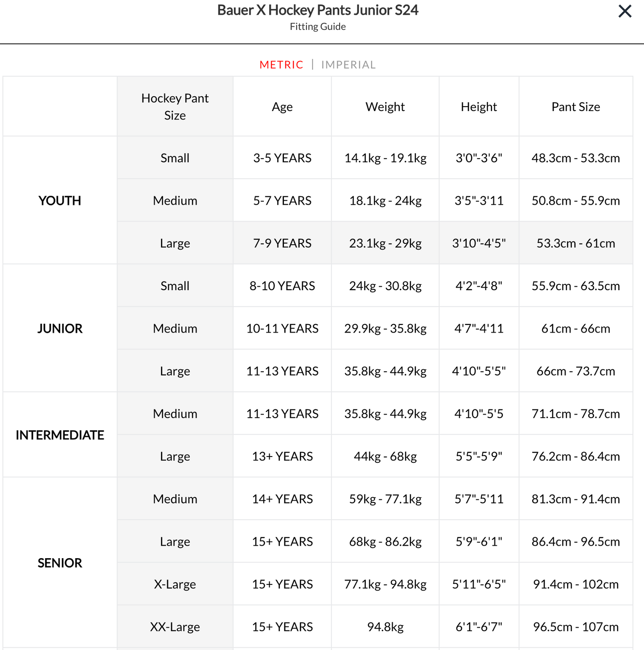
Task: Click the '5-7 YEARS' age cell
Action: pos(283,201)
